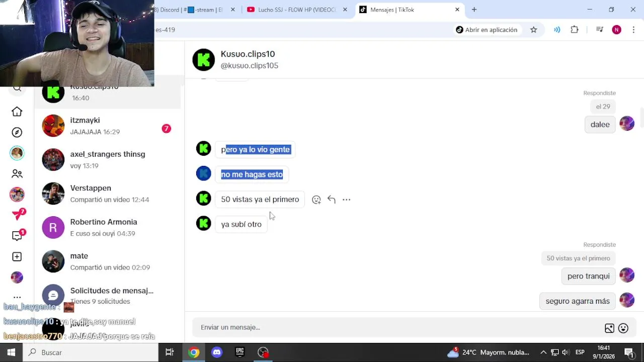
Task: Open the More three-dots sidebar menu
Action: click(17, 297)
